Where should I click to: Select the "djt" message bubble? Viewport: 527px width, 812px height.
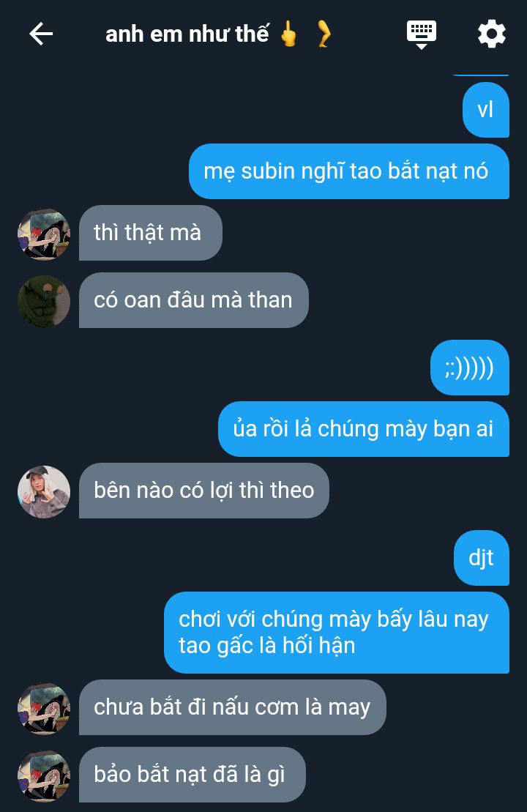pos(482,558)
